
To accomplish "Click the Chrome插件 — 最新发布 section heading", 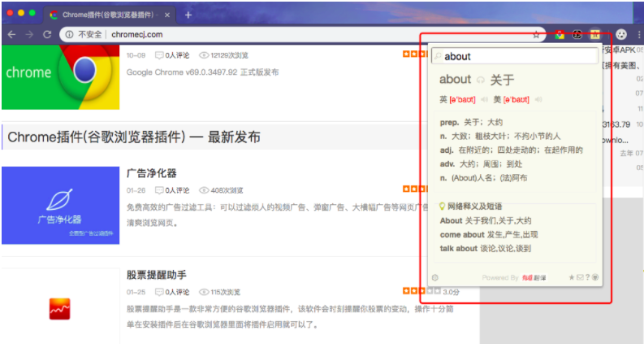I will point(134,137).
